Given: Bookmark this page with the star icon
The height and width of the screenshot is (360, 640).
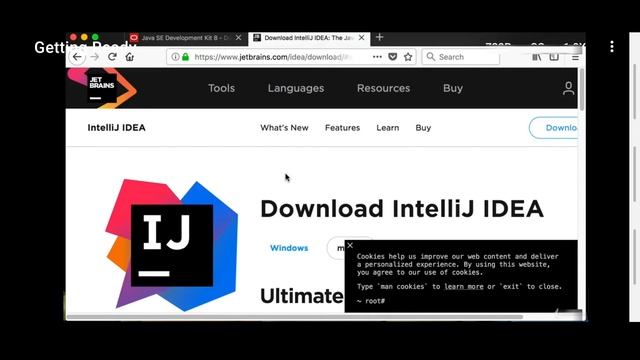Looking at the screenshot, I should [408, 57].
